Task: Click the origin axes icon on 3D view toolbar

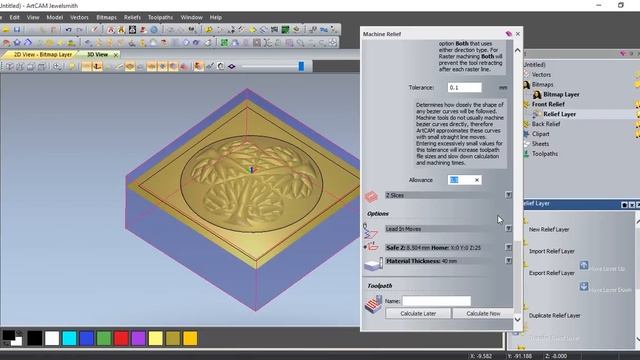Action: click(97, 66)
